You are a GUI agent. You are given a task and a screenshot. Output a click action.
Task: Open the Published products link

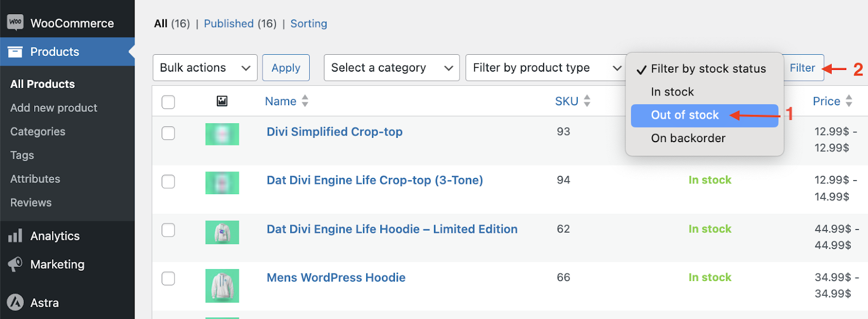click(228, 24)
